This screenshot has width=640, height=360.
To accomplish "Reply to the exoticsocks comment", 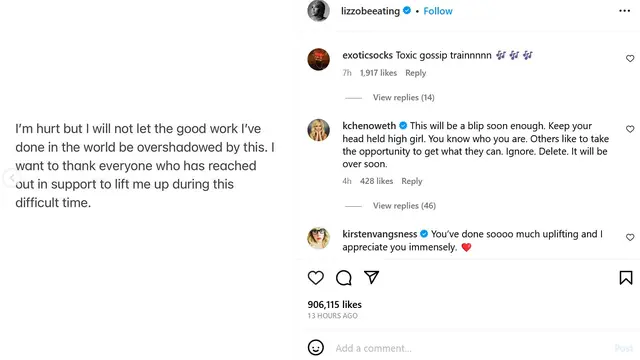I will [416, 73].
